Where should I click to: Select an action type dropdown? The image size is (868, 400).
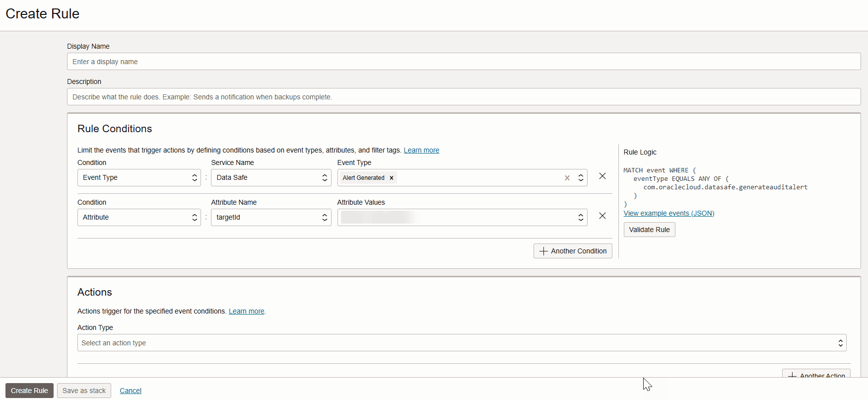(462, 343)
